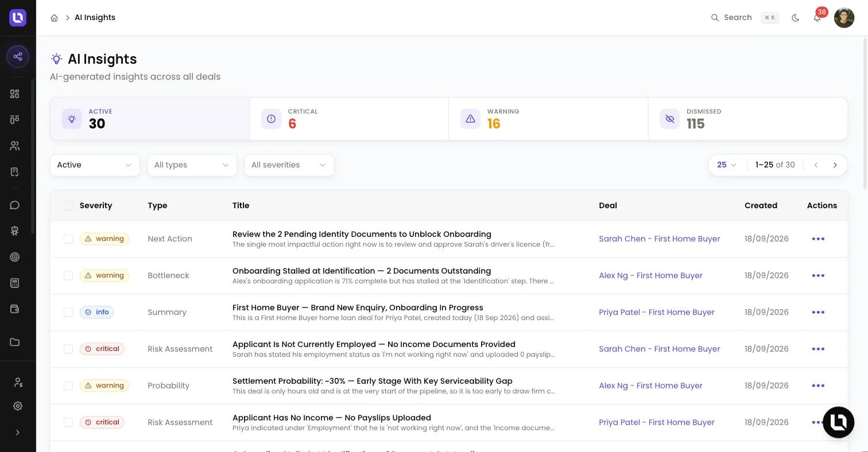Open the user profile avatar

[844, 18]
